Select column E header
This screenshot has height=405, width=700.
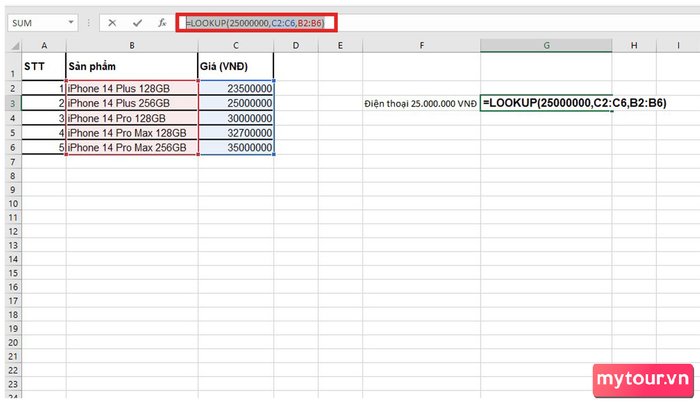pos(340,46)
